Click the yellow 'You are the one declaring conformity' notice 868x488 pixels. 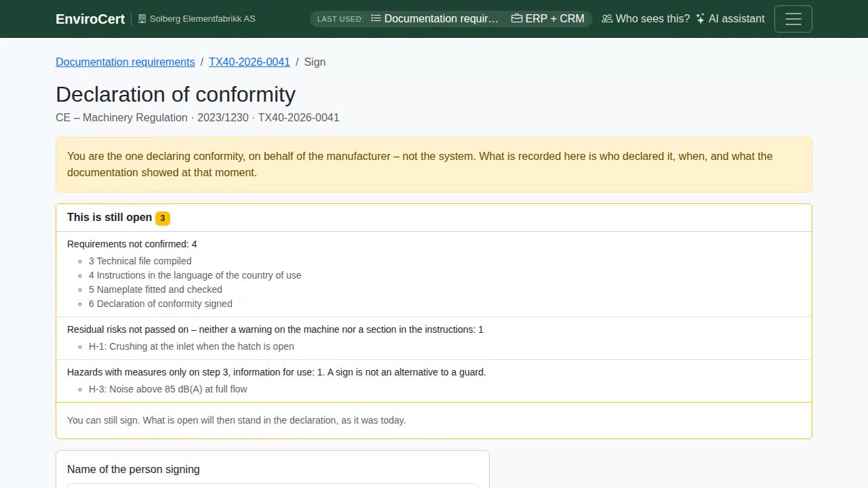(x=434, y=165)
